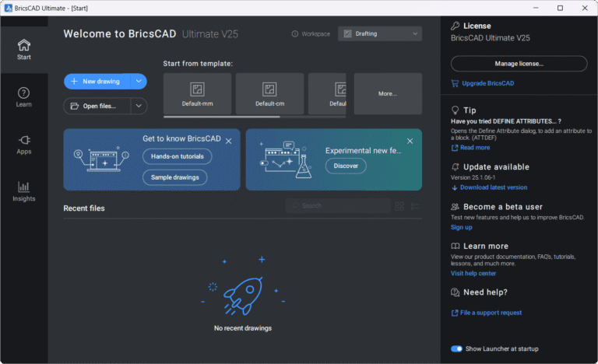Click Discover experimental features button

346,166
